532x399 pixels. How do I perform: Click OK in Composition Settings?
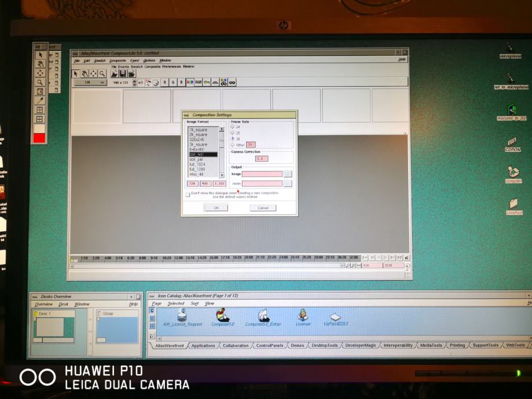(216, 208)
